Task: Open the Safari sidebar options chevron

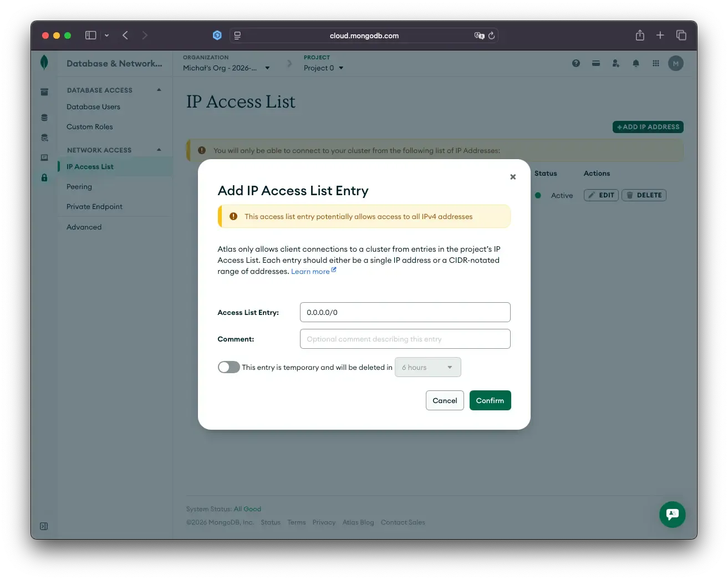Action: tap(106, 35)
